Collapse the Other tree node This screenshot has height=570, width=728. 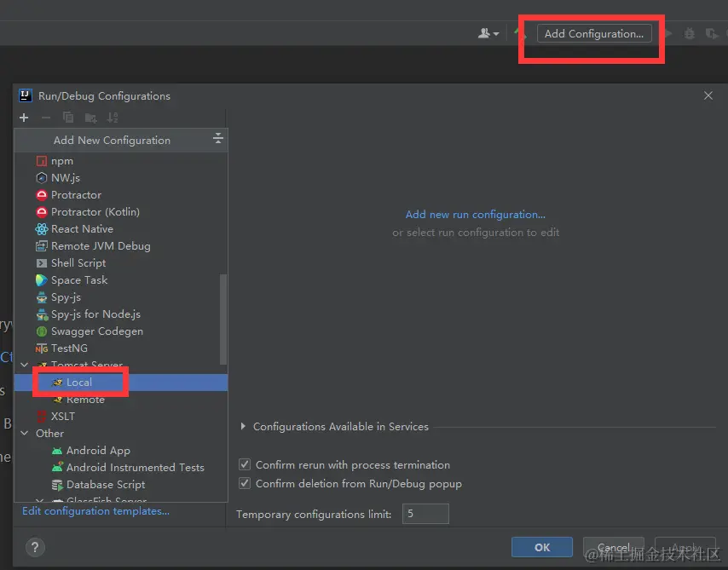pos(25,433)
